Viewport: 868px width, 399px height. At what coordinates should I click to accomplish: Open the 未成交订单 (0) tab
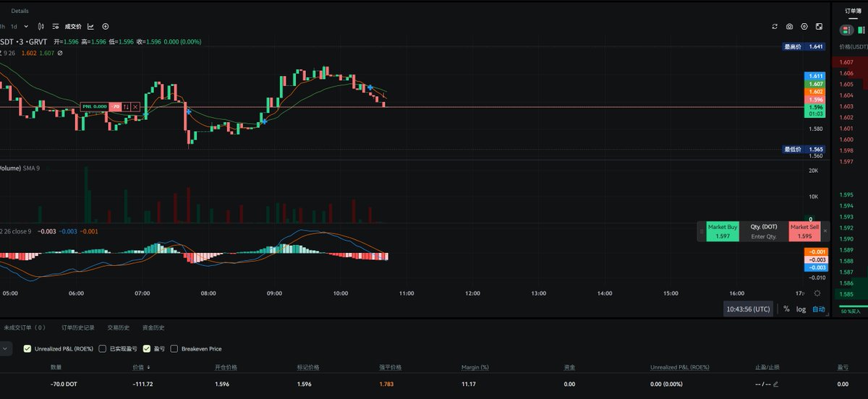point(23,327)
